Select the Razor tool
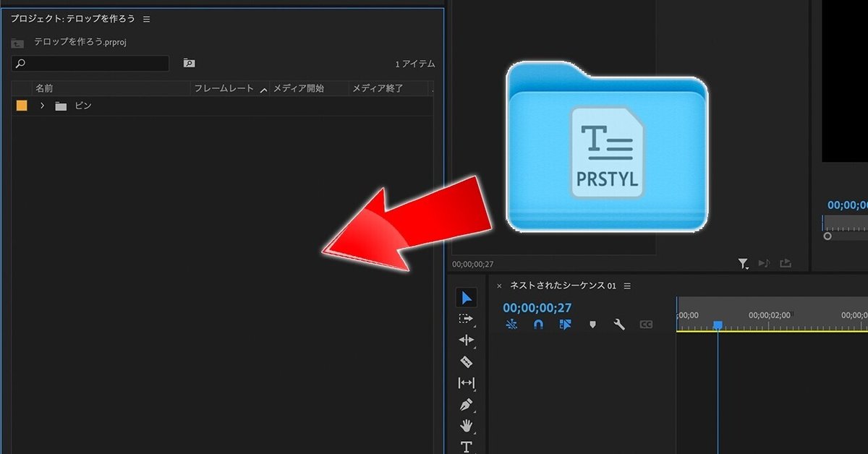The image size is (868, 454). [x=467, y=361]
